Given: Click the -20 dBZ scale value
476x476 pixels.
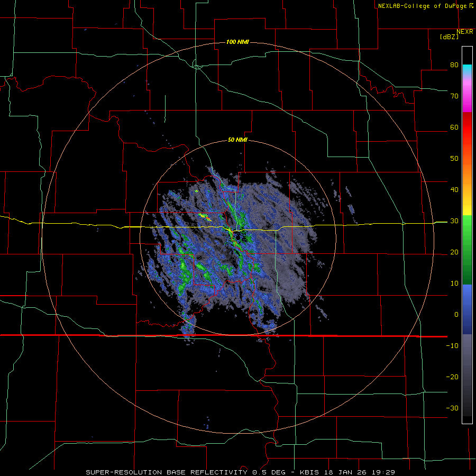Looking at the screenshot, I should (452, 377).
